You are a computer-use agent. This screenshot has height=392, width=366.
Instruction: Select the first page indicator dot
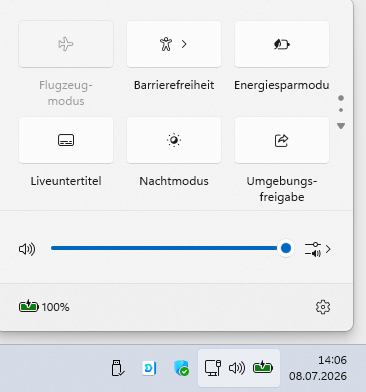[341, 98]
